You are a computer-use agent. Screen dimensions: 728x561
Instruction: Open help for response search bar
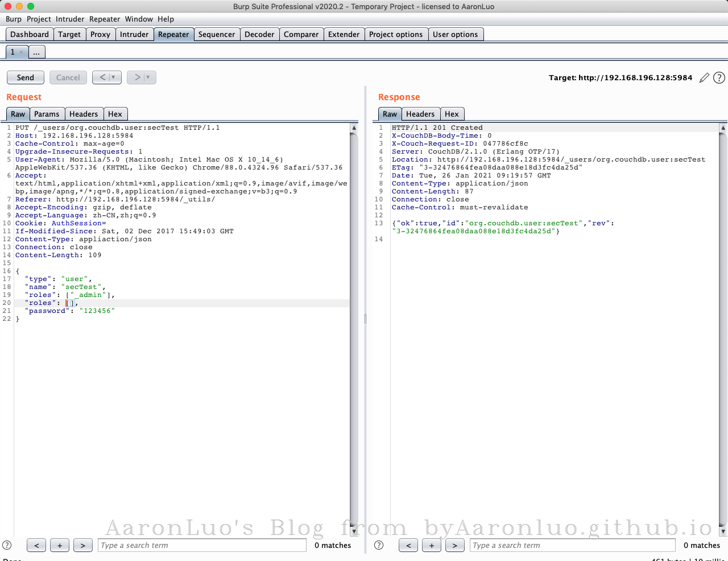pyautogui.click(x=379, y=545)
